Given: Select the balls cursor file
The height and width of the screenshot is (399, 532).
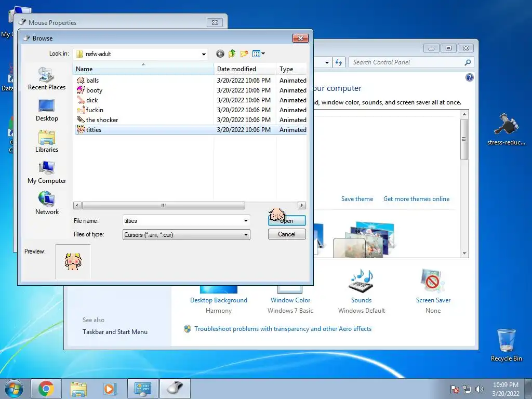Looking at the screenshot, I should (x=191, y=81).
